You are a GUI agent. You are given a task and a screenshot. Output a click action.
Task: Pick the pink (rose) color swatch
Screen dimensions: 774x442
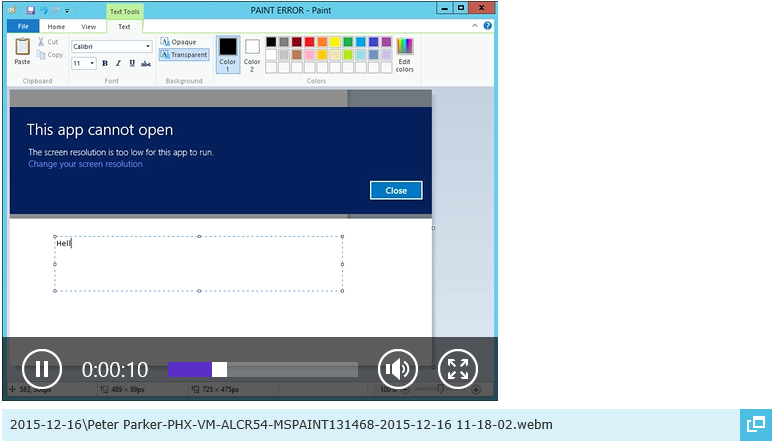(310, 54)
